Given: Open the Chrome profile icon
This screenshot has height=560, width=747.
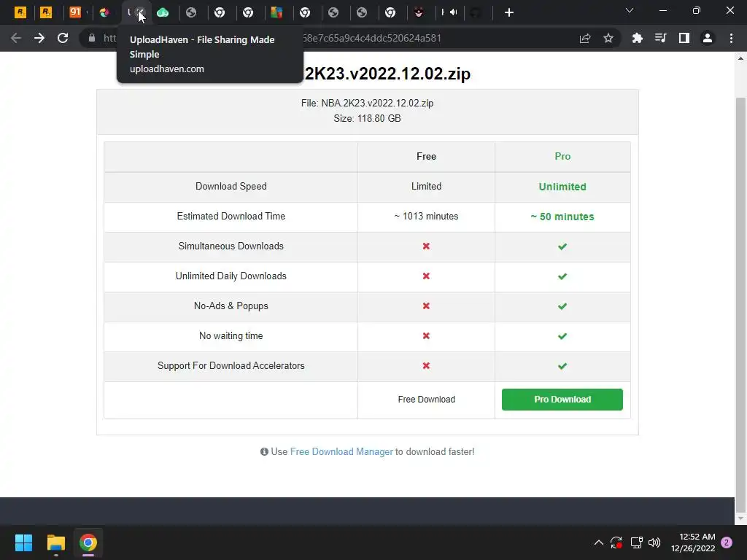Looking at the screenshot, I should click(708, 38).
